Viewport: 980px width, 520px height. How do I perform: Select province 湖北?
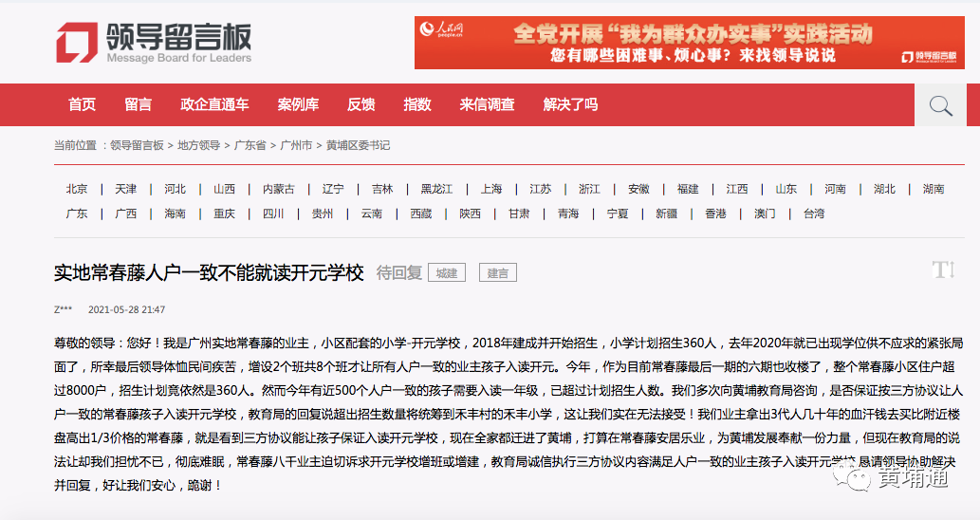tap(884, 189)
